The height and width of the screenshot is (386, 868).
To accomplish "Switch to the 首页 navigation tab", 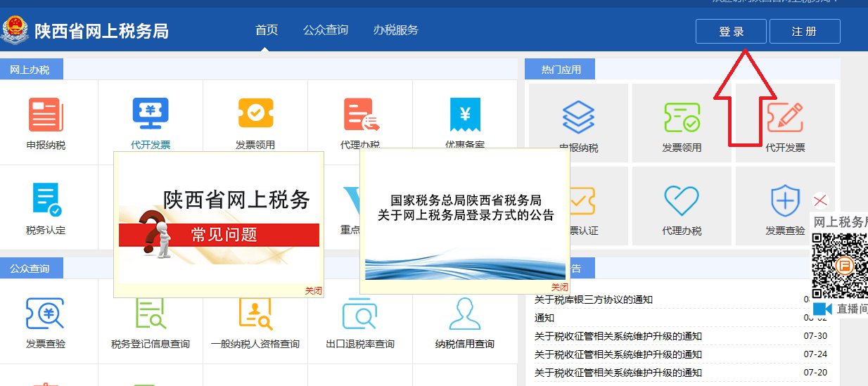I will click(x=267, y=30).
